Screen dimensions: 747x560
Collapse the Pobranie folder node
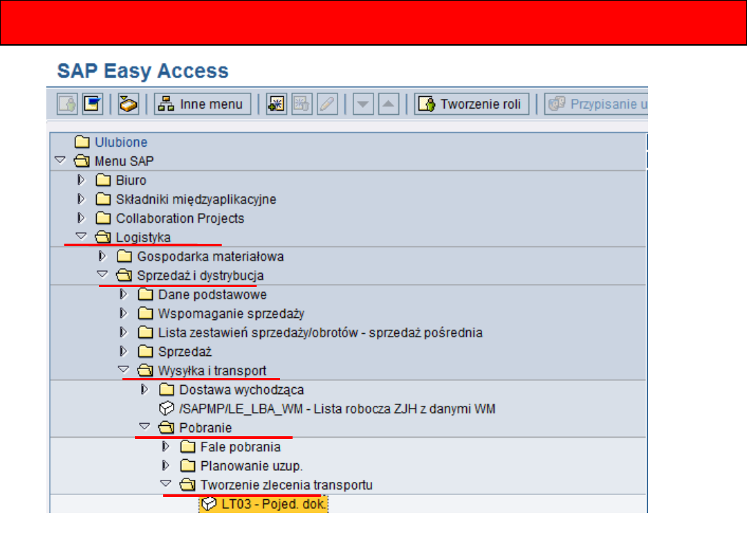point(145,428)
